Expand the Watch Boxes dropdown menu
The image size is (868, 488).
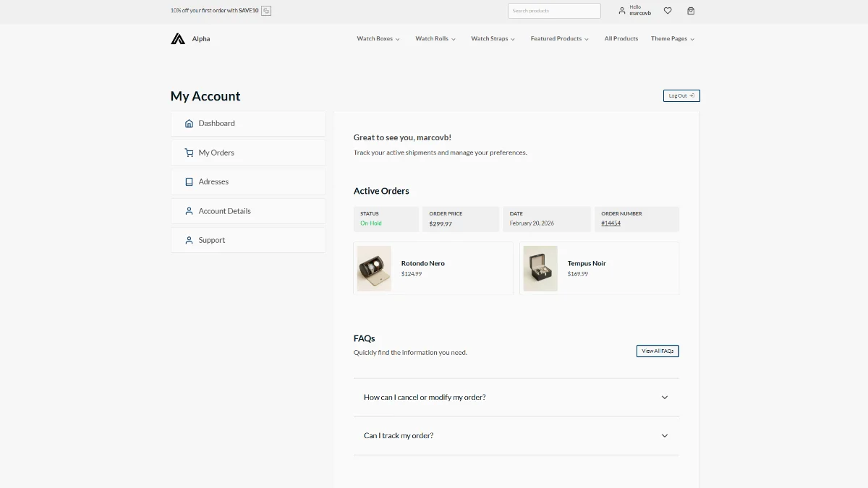coord(378,39)
